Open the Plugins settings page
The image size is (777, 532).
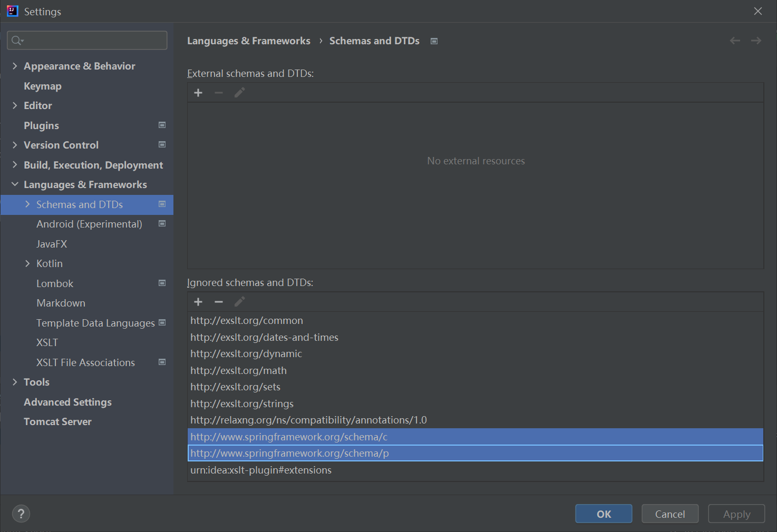41,125
